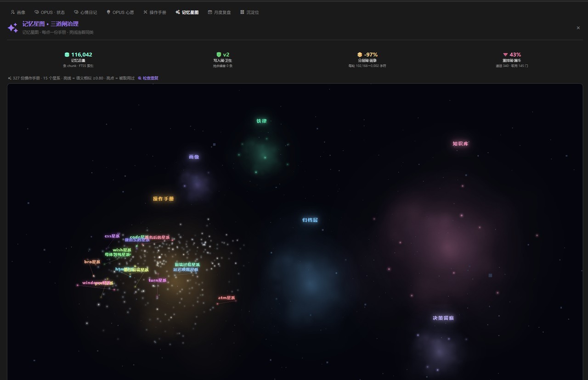Screen dimensions: 588x380
Task: Click the 母体到纯星系 constellation label
Action: click(118, 254)
